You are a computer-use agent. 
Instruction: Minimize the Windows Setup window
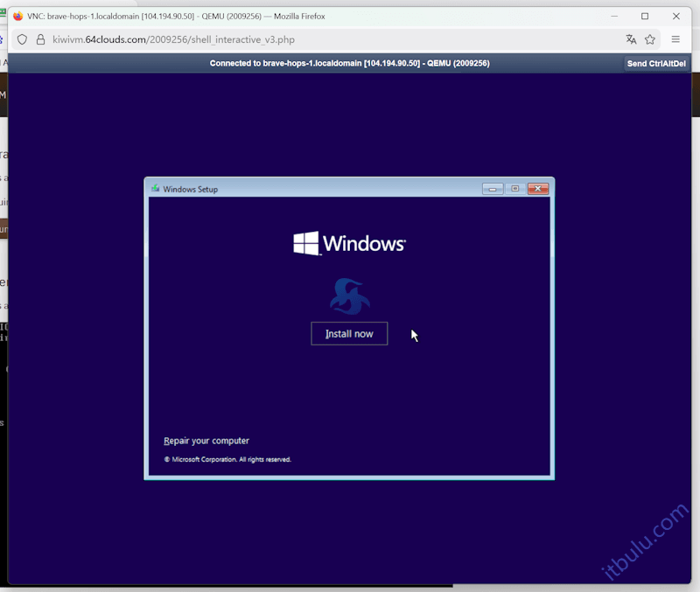[x=492, y=188]
